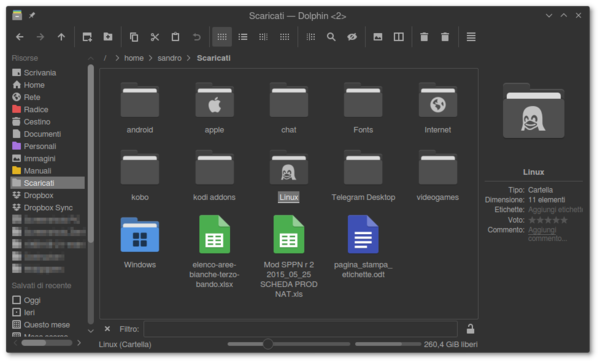
Task: Create a new folder with toolbar icon
Action: (108, 37)
